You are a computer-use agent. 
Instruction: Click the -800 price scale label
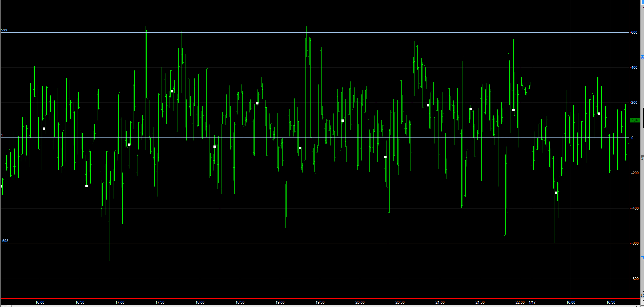[635, 279]
